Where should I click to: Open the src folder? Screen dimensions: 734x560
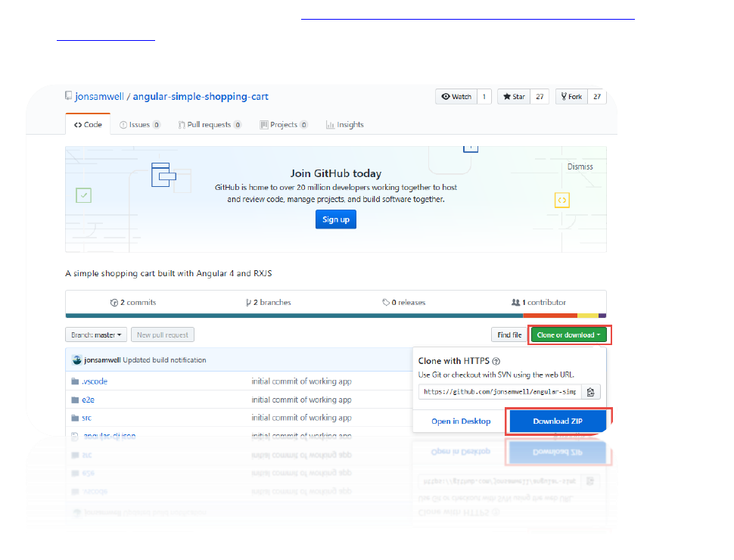tap(86, 418)
